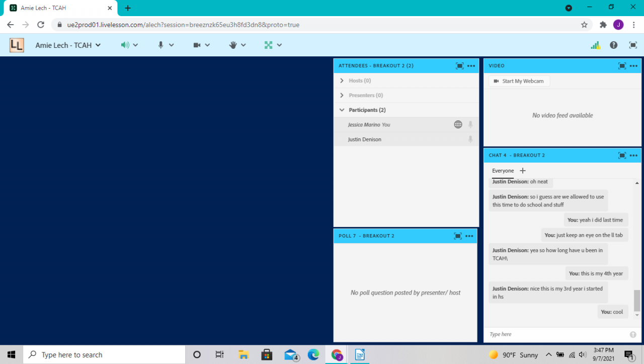Open the Chrome three-dot menu
This screenshot has height=364, width=644.
pos(634,25)
